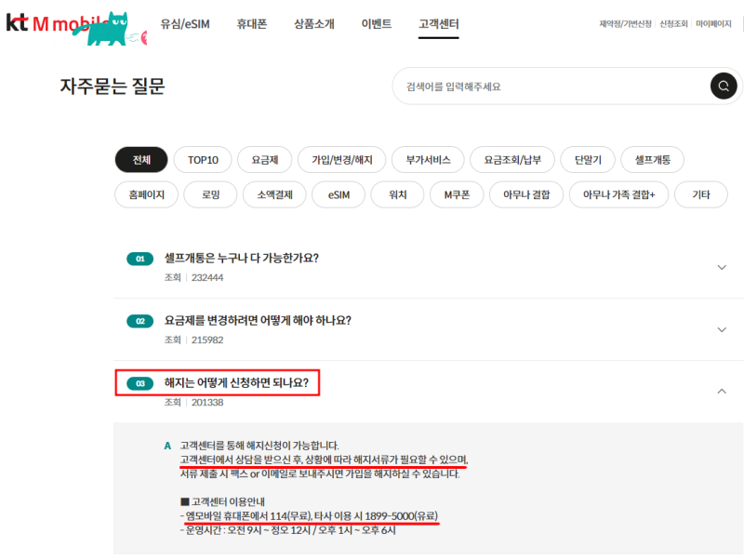Click the 03 number badge
The image size is (744, 560).
coord(140,383)
